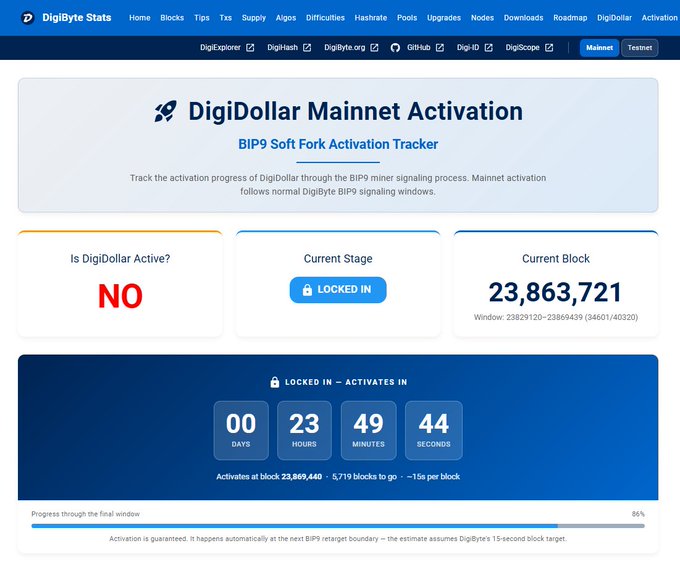
Task: Click lock icon in LOCKED IN badge
Action: click(x=307, y=290)
